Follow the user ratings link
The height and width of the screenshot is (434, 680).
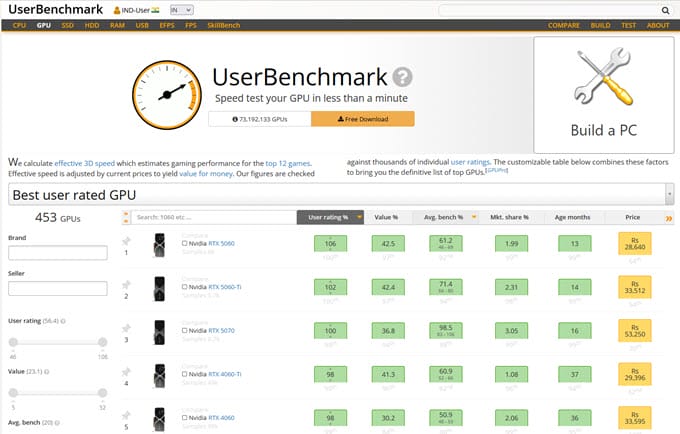470,162
